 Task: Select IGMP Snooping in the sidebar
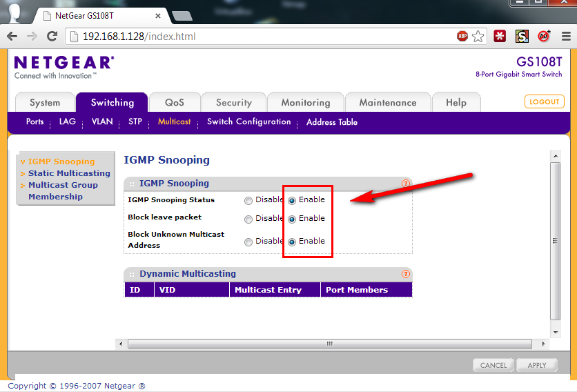point(61,161)
